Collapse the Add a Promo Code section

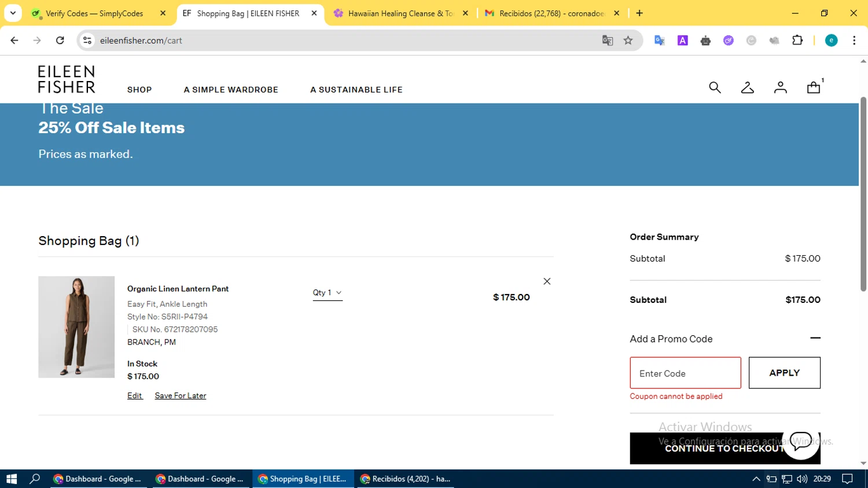[x=815, y=338]
